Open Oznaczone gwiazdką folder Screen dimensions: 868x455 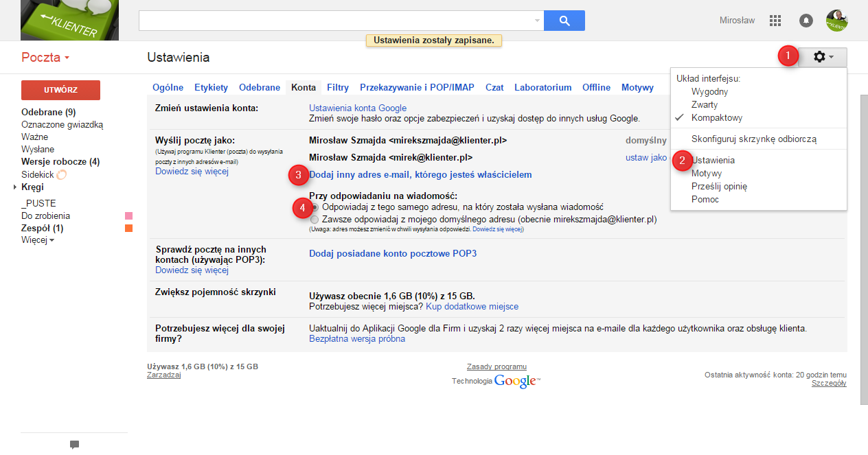(x=62, y=124)
